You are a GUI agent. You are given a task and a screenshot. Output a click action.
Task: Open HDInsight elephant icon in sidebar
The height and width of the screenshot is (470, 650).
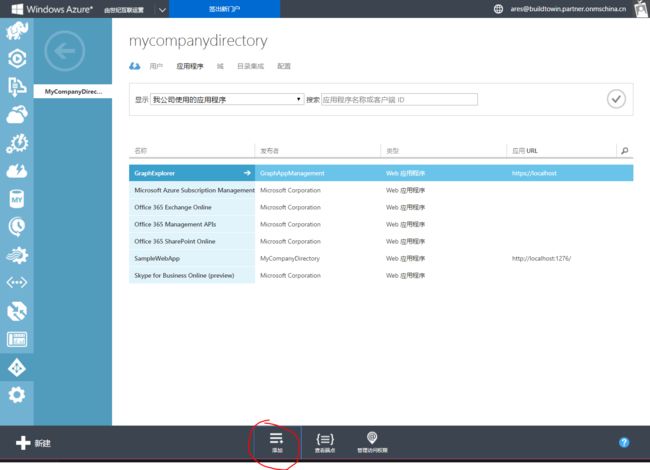(17, 30)
